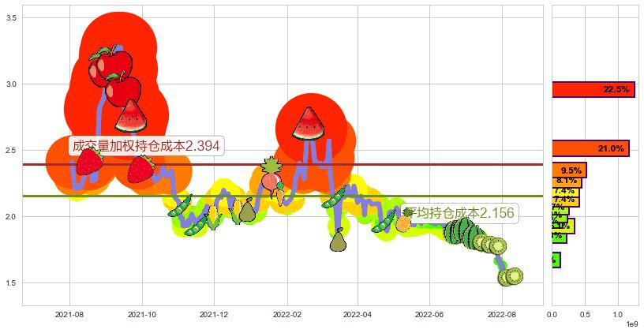Click the radish icon on the chart

pyautogui.click(x=271, y=176)
